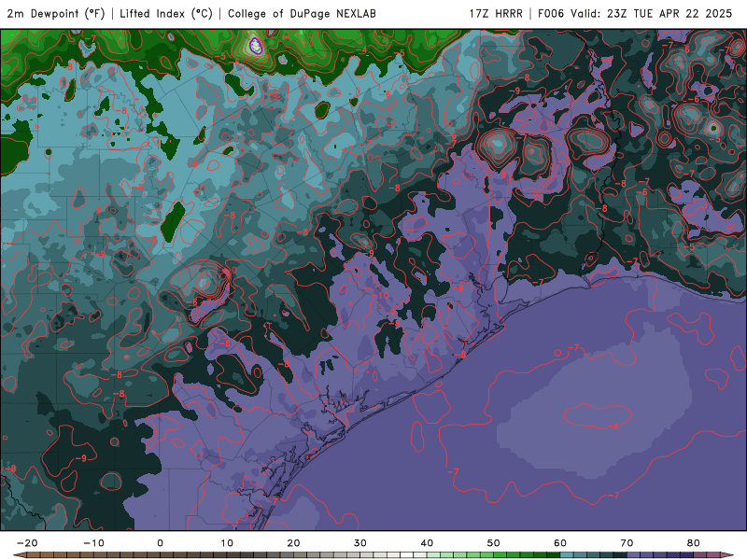The image size is (747, 560).
Task: Click the "F006" forecast hour label
Action: [x=551, y=14]
